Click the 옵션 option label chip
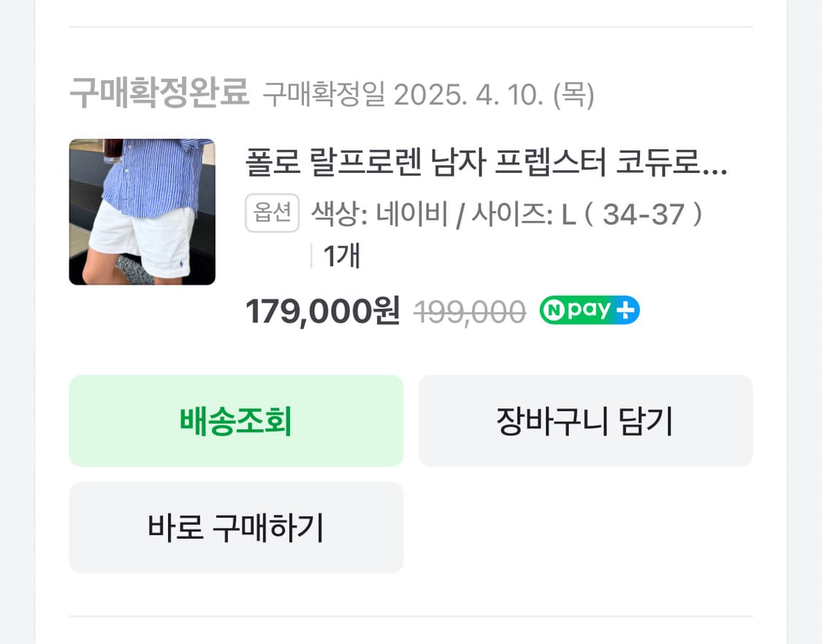Viewport: 822px width, 644px height. tap(272, 213)
